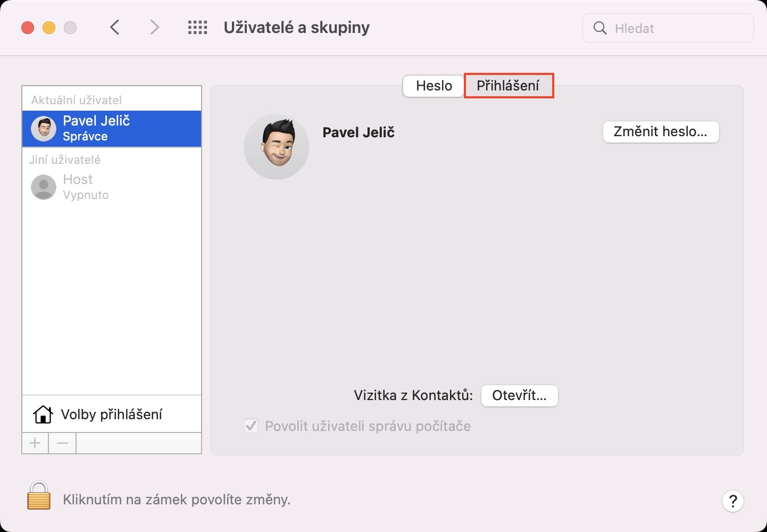767x532 pixels.
Task: Open help with the question mark button
Action: (732, 501)
